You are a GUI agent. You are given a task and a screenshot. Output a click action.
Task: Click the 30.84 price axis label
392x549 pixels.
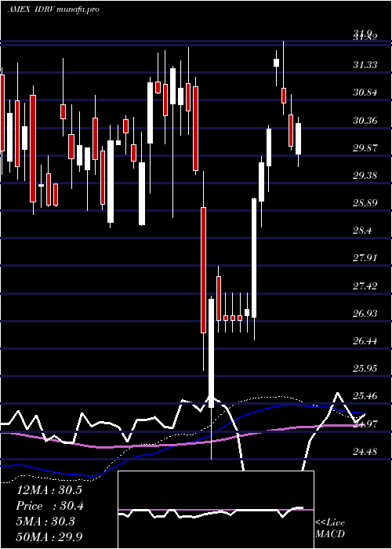(365, 93)
